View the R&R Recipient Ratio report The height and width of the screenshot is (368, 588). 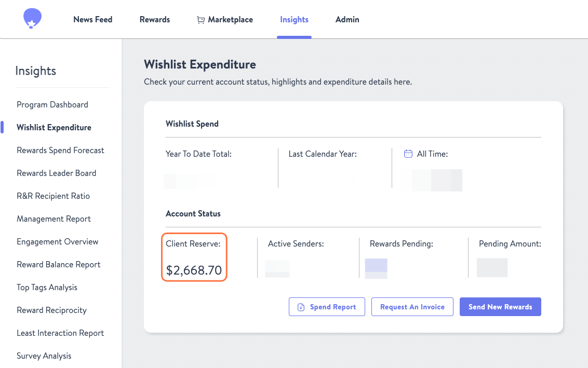pos(53,196)
